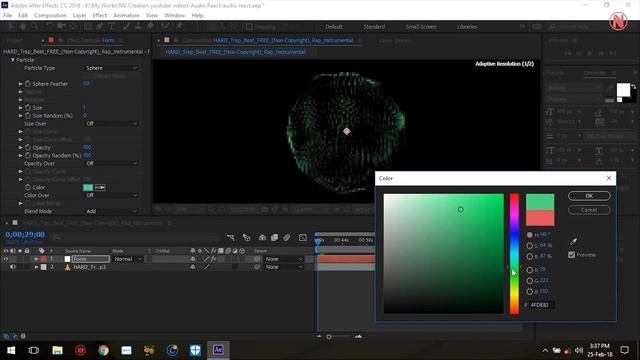Open the Windows Start menu
The image size is (640, 360).
(x=11, y=350)
